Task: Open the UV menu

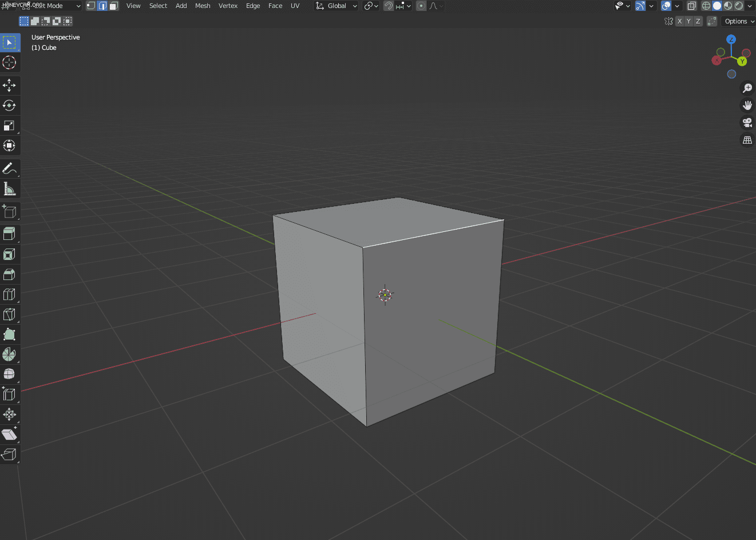Action: tap(295, 6)
